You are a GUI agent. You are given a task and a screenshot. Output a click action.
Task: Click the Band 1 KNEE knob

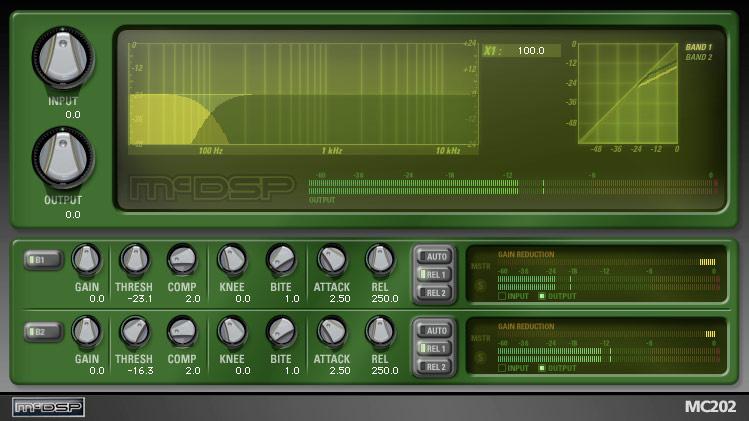232,260
